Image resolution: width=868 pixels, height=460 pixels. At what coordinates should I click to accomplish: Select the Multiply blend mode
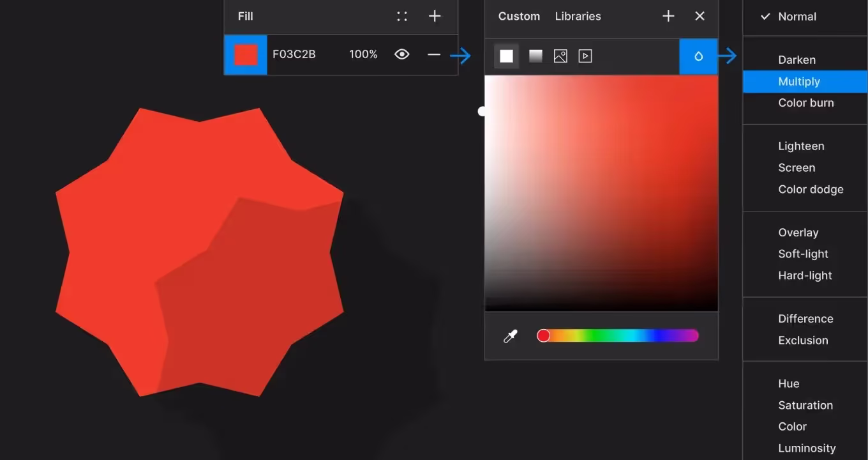point(798,82)
